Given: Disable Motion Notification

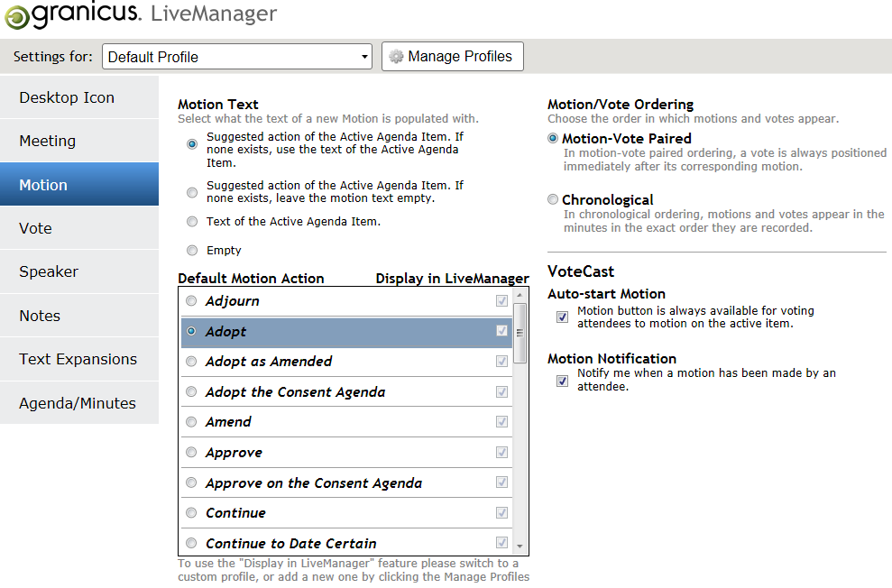Looking at the screenshot, I should 562,381.
